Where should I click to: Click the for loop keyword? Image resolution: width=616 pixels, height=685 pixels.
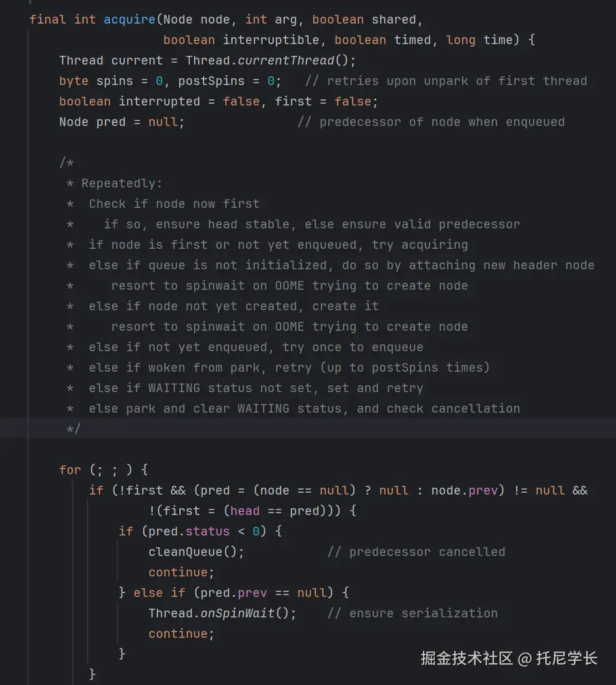pos(70,470)
